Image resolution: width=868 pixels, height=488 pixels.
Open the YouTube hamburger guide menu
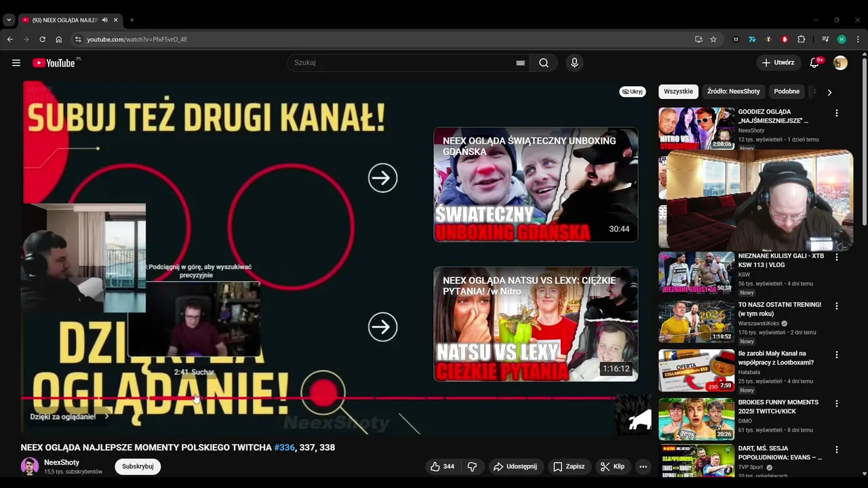(16, 63)
